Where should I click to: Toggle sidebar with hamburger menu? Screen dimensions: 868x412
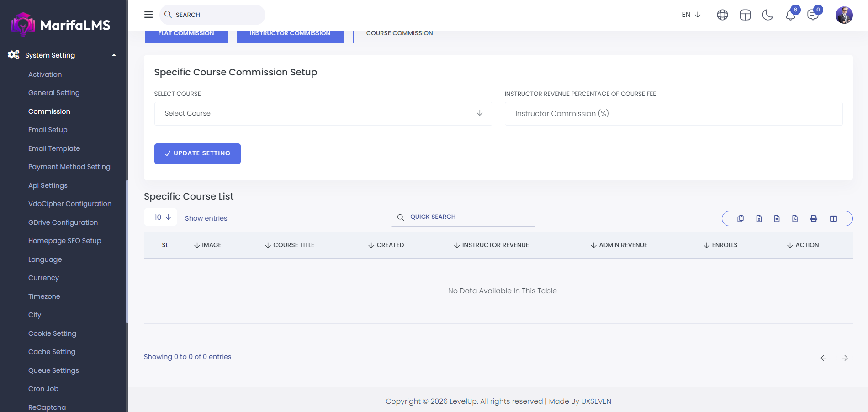[148, 15]
